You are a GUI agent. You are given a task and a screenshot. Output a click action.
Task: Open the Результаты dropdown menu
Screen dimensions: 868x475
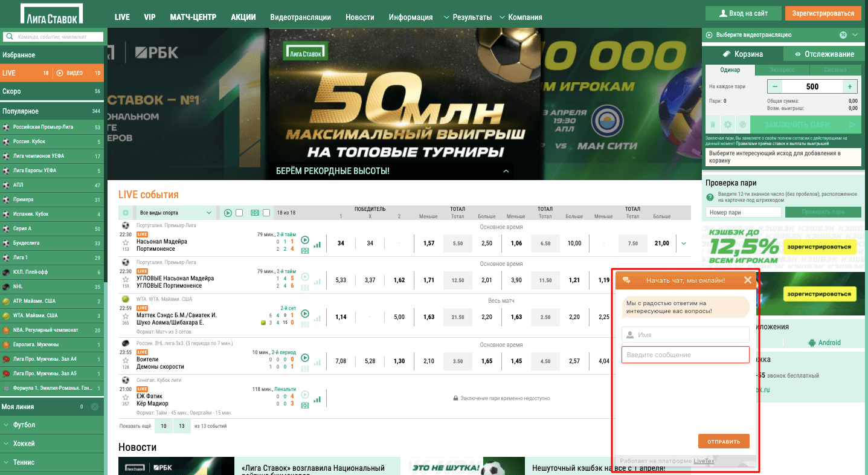click(x=468, y=17)
